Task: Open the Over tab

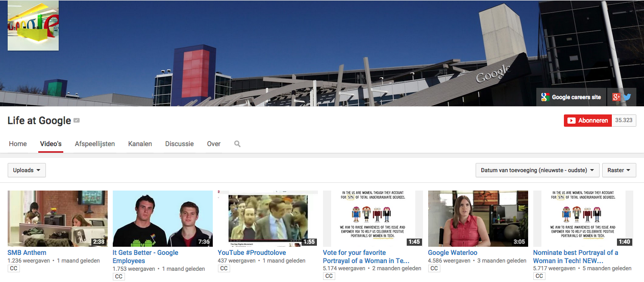Action: click(x=214, y=144)
